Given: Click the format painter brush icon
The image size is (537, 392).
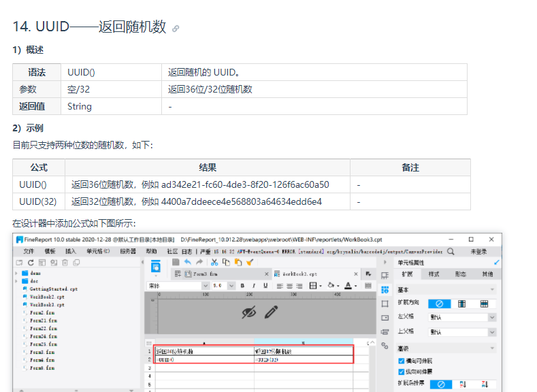Looking at the screenshot, I should pos(250,262).
